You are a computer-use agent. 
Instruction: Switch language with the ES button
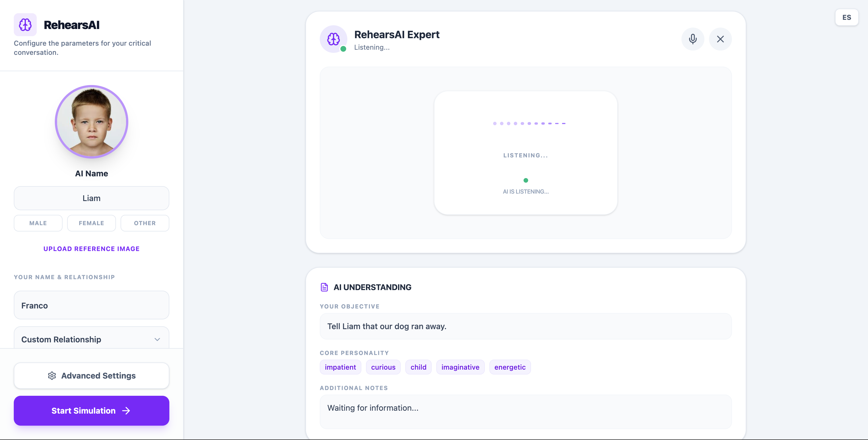[846, 18]
